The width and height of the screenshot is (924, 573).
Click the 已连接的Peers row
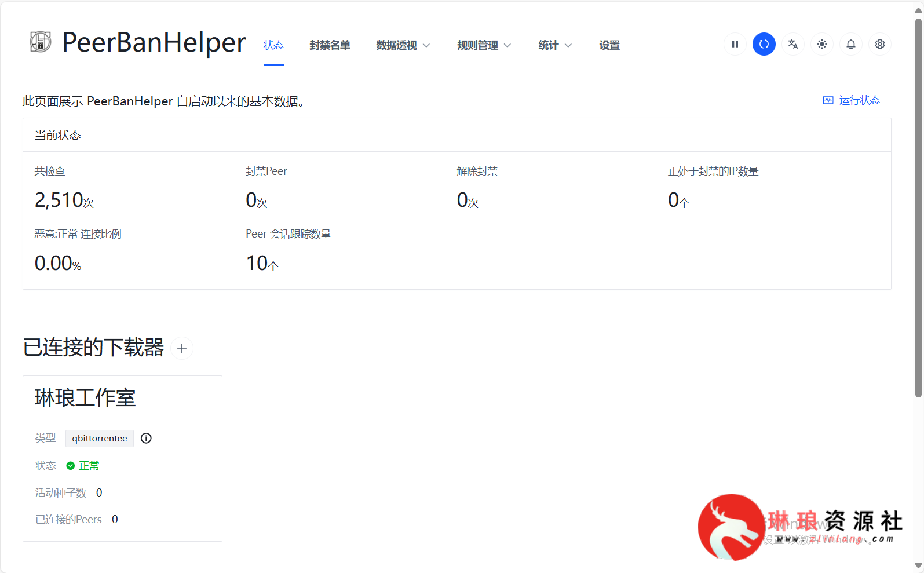[76, 520]
